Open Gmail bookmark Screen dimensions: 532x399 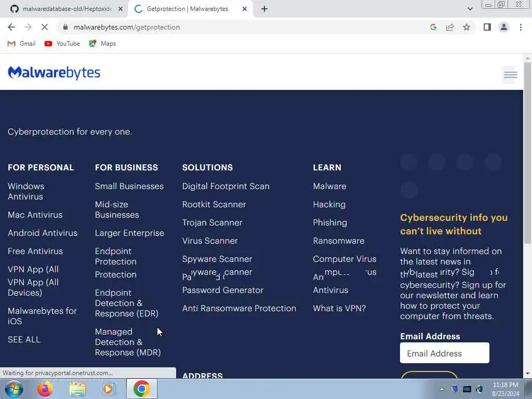21,44
